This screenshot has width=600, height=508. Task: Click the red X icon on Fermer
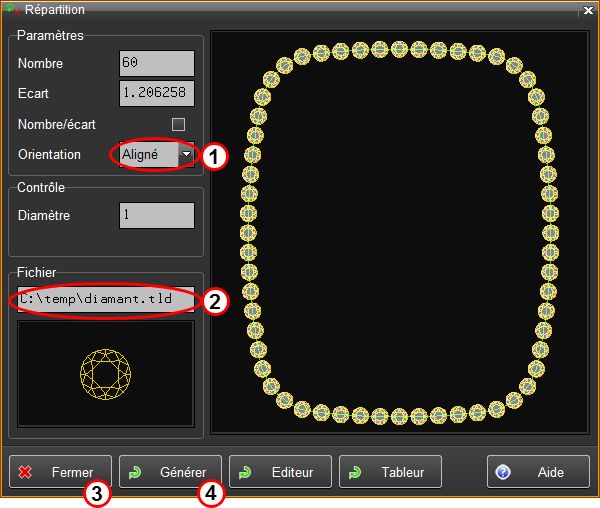[27, 472]
